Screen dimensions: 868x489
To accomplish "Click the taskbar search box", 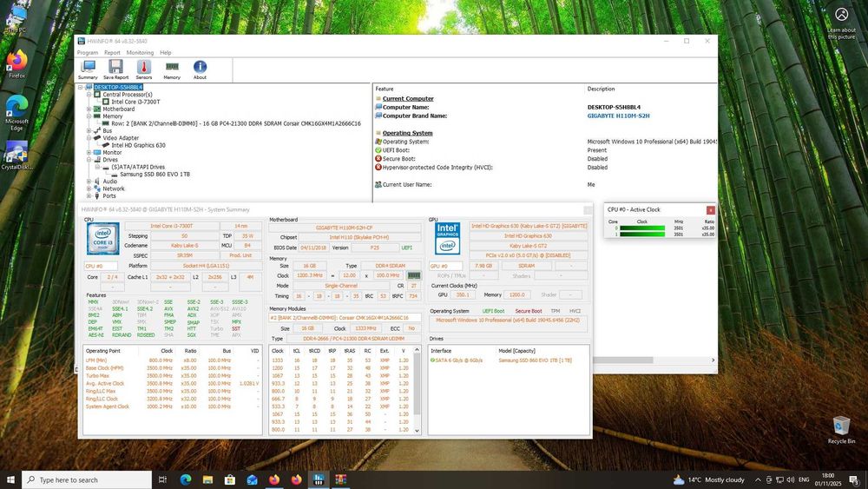I will coord(87,479).
